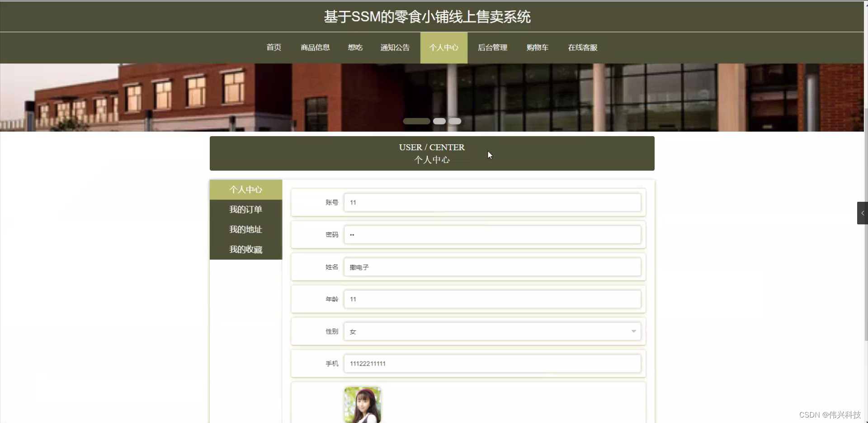Image resolution: width=868 pixels, height=423 pixels.
Task: Navigate to 首页 home page
Action: [x=273, y=48]
